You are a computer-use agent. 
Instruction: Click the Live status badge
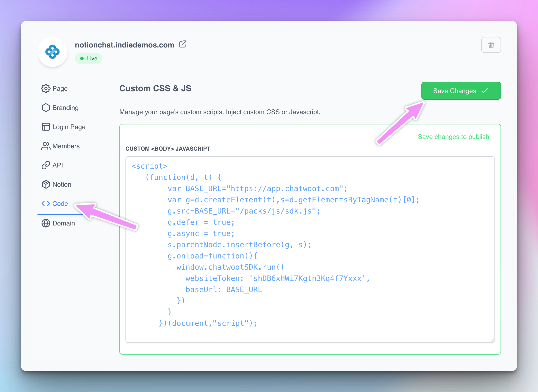[88, 59]
